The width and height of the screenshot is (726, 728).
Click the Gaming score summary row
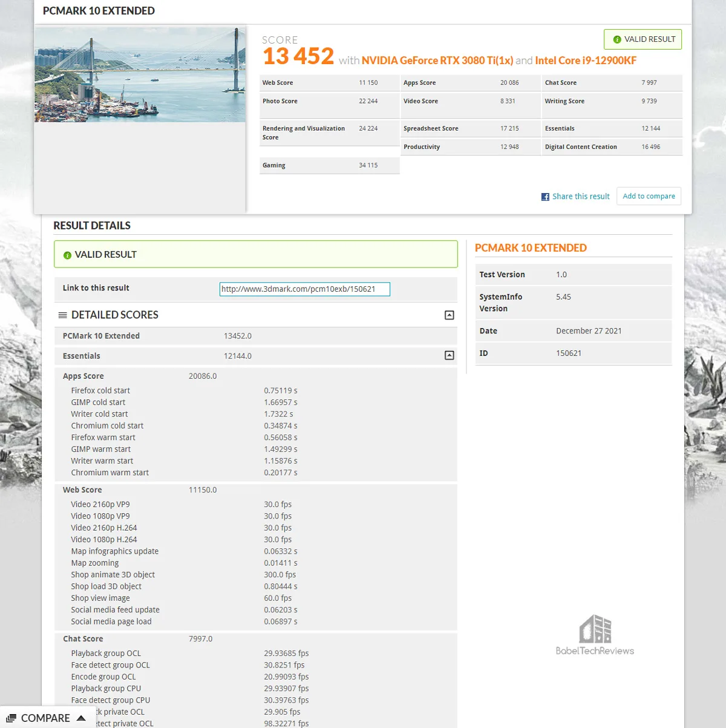click(x=330, y=165)
